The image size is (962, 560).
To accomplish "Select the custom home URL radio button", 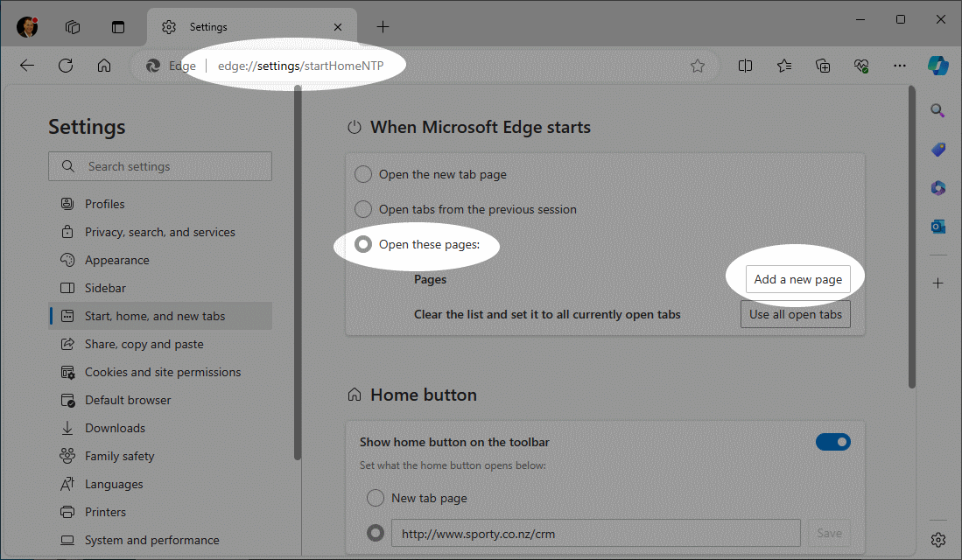I will click(x=376, y=533).
